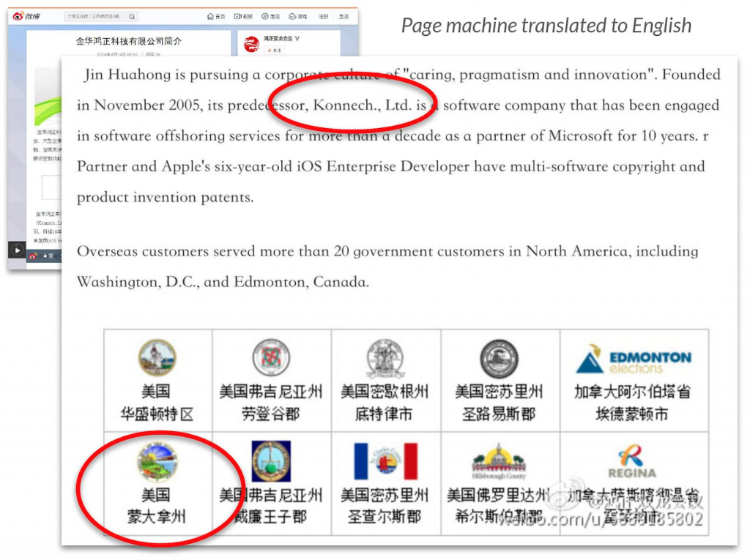The width and height of the screenshot is (750, 560).
Task: Click the words "Washington, D.C., and Edmonton, Canada."
Action: (x=223, y=282)
